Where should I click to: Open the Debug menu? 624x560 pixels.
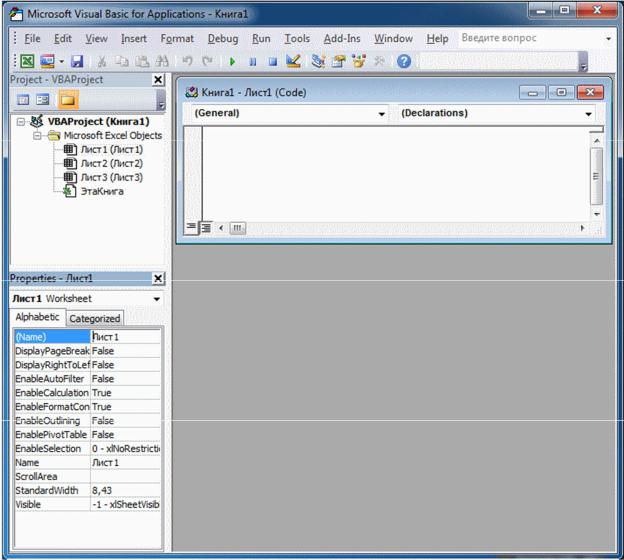[x=223, y=39]
